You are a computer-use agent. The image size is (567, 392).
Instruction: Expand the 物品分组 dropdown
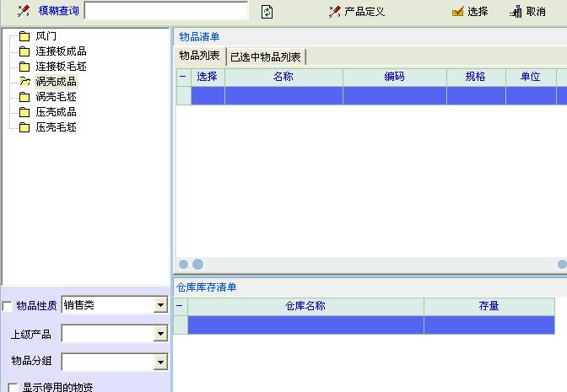point(160,362)
